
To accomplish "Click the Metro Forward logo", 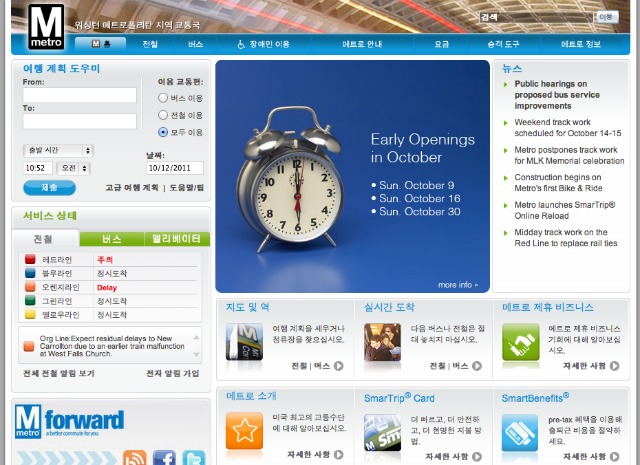I will point(69,421).
